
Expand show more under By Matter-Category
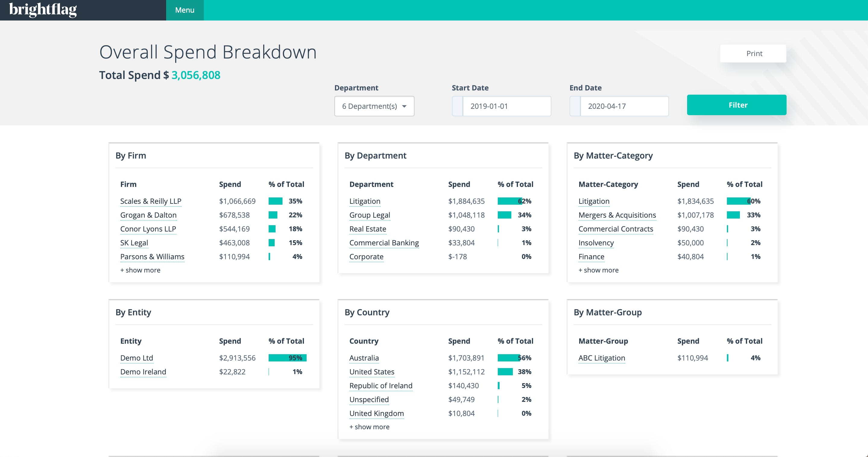coord(598,270)
